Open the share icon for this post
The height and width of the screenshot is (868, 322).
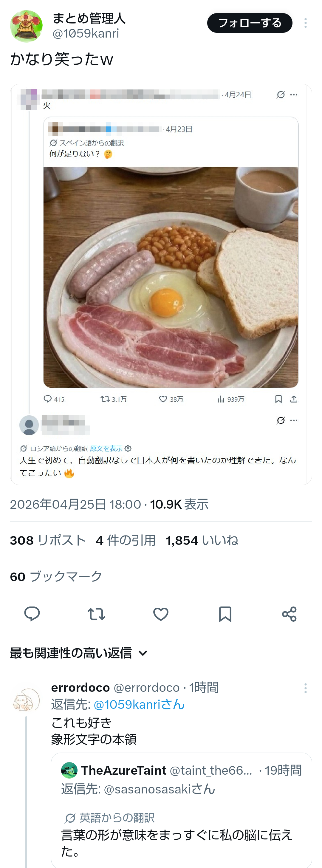point(289,614)
